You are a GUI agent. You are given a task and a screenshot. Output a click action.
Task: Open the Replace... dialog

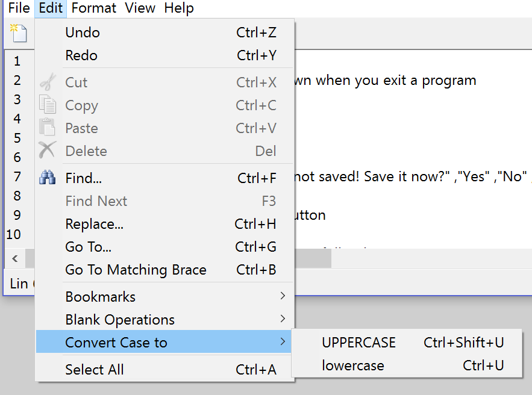pos(164,224)
